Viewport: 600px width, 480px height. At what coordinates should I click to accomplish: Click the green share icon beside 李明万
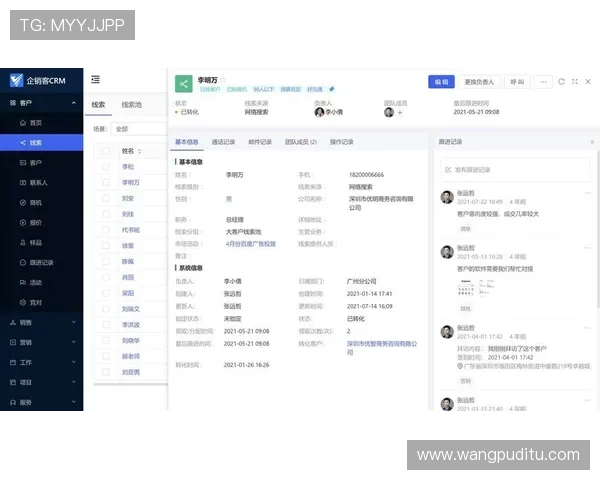[183, 84]
